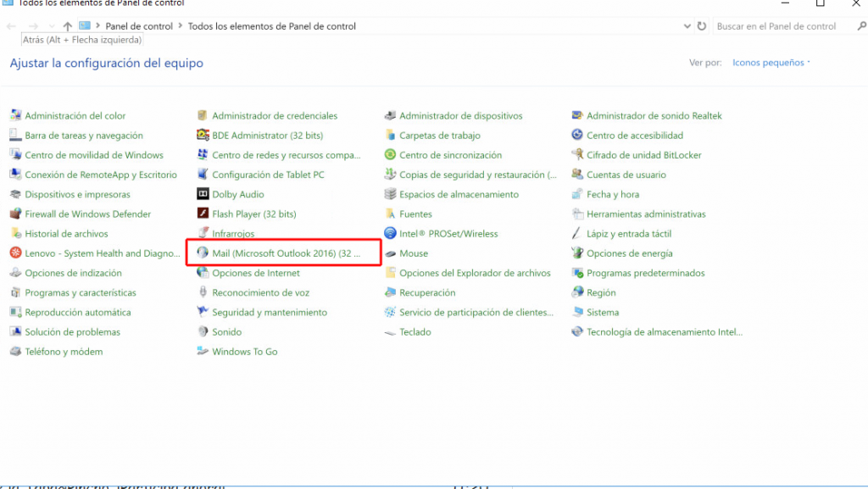Click the Carpetas de trabajo icon

[390, 135]
